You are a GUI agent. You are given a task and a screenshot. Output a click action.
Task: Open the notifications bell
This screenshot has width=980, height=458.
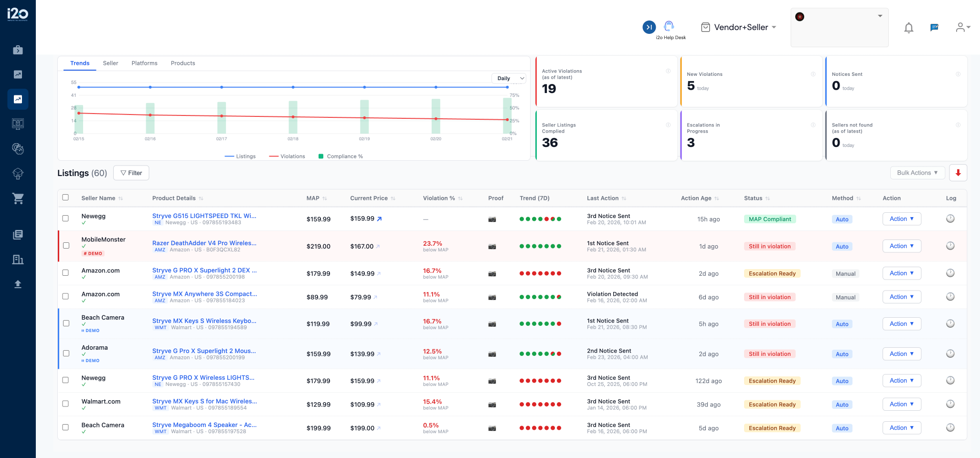click(908, 28)
